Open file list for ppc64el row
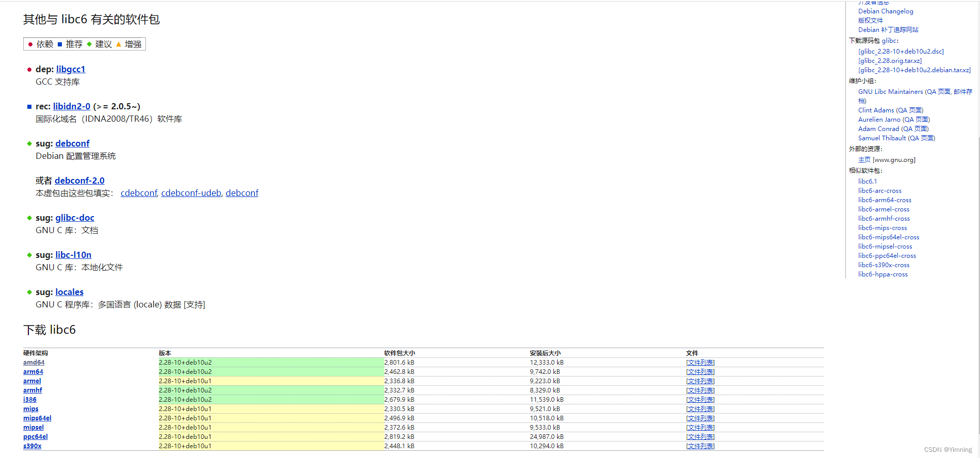 point(700,437)
